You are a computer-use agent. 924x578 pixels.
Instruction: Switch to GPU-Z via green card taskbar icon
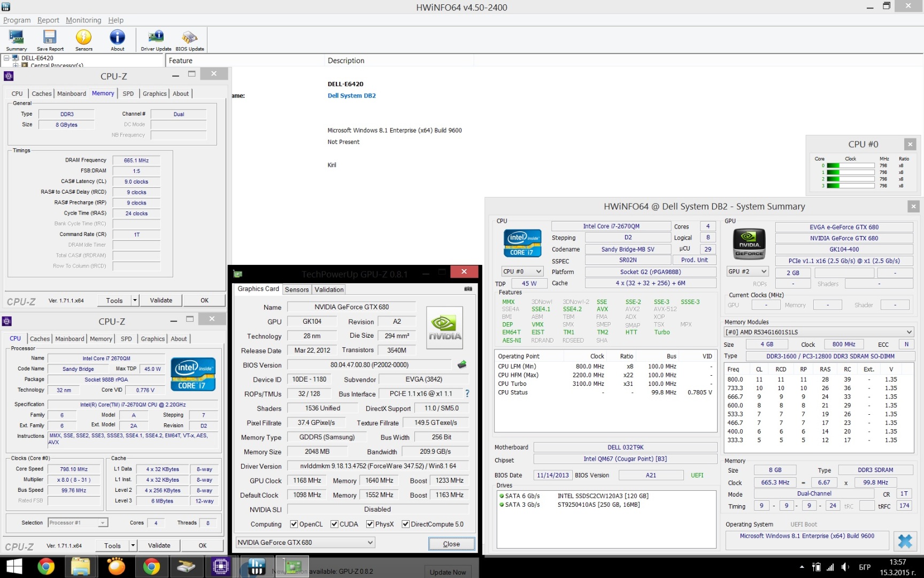point(292,566)
